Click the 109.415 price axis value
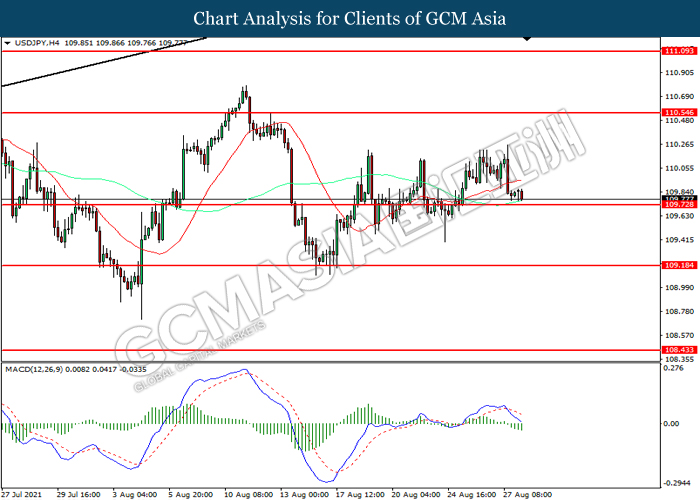The image size is (700, 500). (679, 240)
